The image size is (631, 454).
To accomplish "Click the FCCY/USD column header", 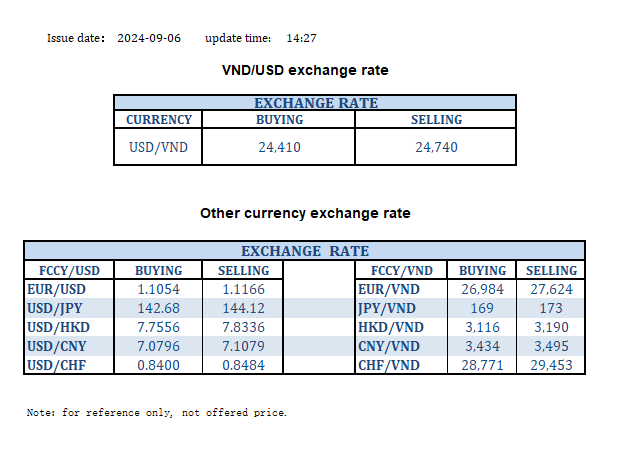I will [x=69, y=270].
